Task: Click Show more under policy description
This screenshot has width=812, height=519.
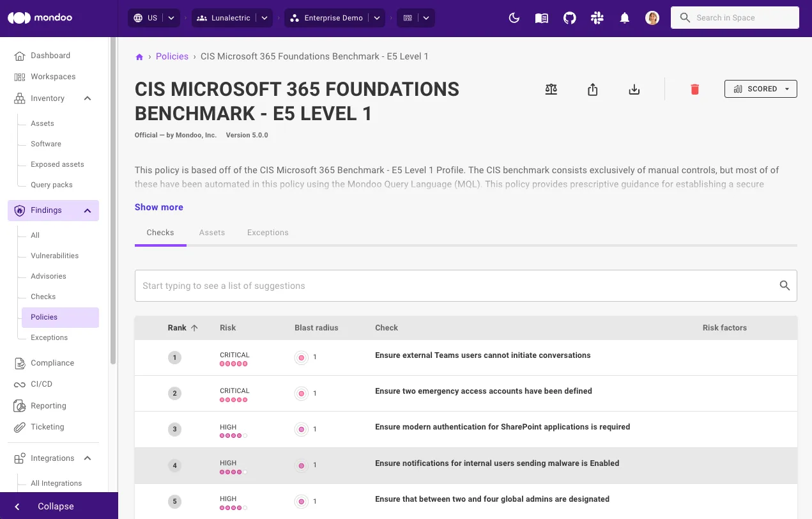Action: (159, 207)
